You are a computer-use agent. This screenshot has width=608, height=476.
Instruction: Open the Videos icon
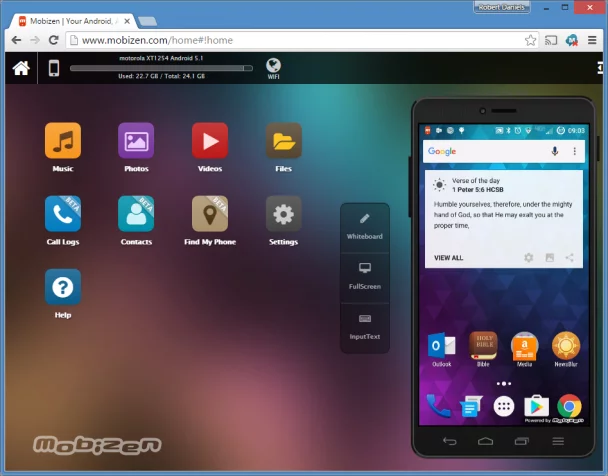click(x=210, y=141)
